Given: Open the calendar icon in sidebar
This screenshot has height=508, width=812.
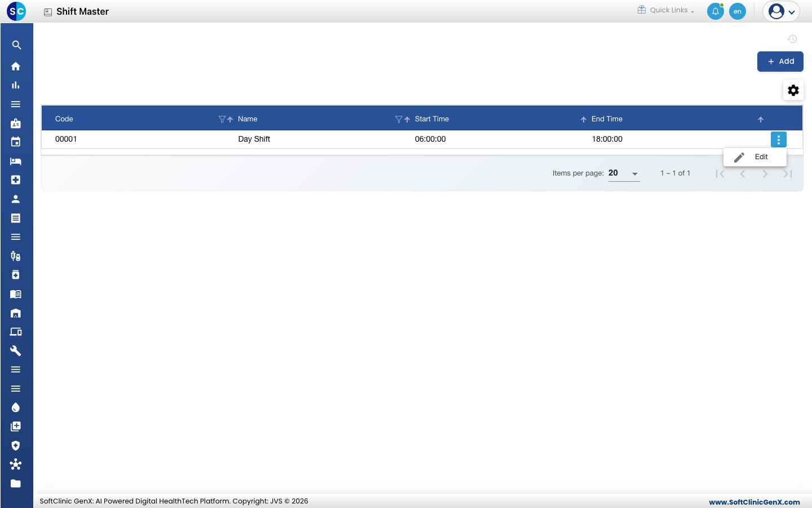Looking at the screenshot, I should click(16, 142).
